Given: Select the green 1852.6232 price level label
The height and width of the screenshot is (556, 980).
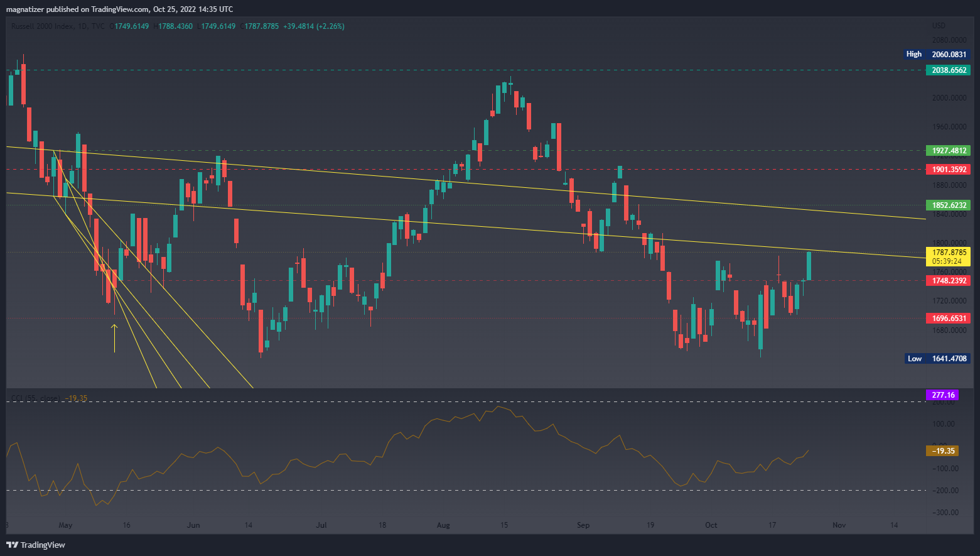Looking at the screenshot, I should pos(948,205).
